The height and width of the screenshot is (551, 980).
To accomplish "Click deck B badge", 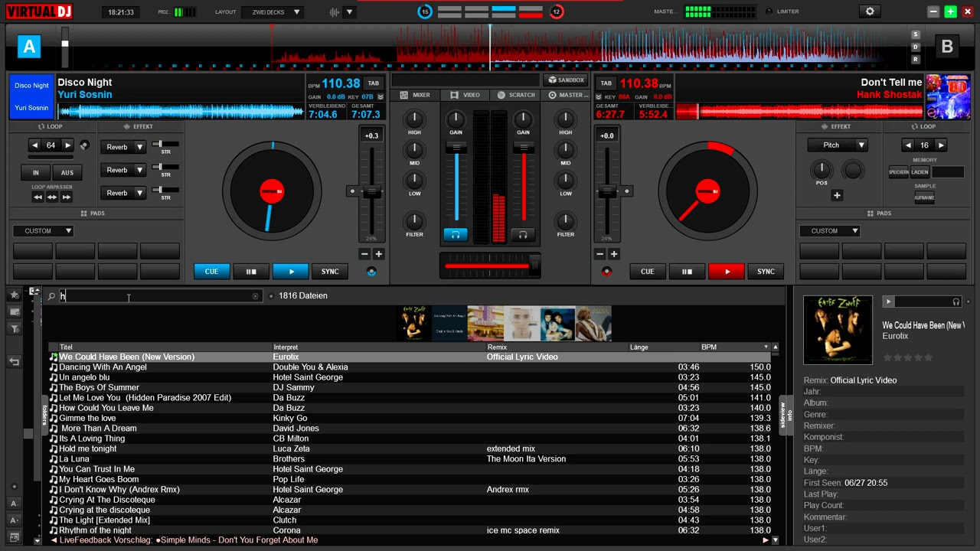I will click(x=947, y=47).
